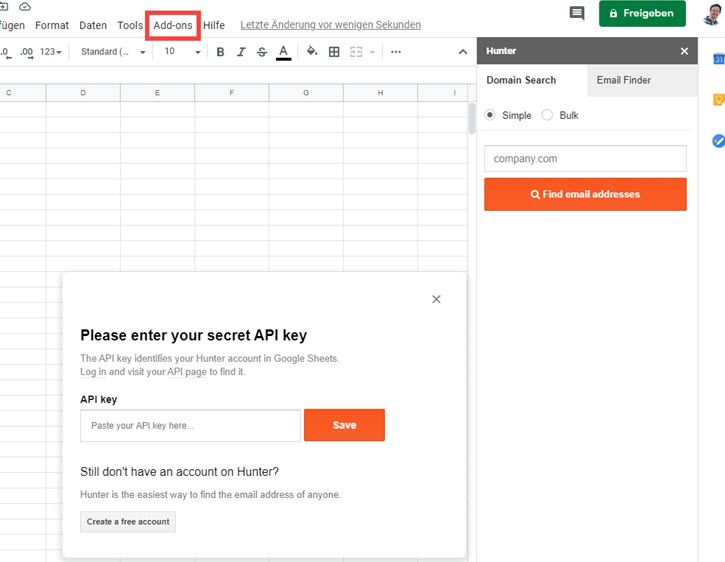Viewport: 725px width, 562px height.
Task: Select column F header
Action: pyautogui.click(x=232, y=93)
